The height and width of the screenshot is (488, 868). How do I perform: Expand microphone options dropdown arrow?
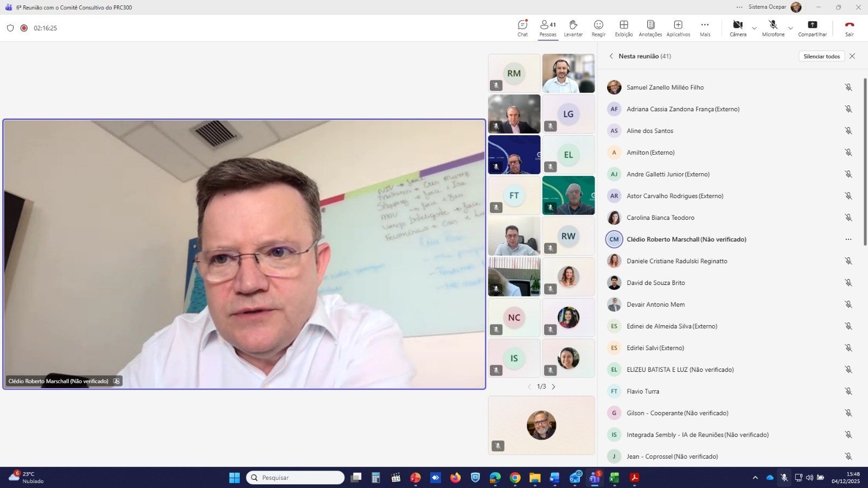pyautogui.click(x=790, y=28)
